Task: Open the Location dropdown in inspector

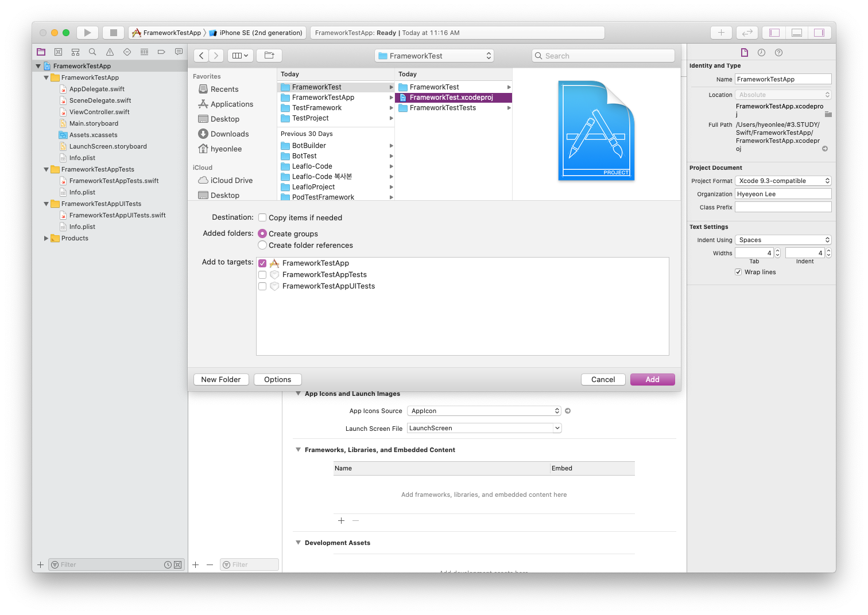Action: coord(783,95)
